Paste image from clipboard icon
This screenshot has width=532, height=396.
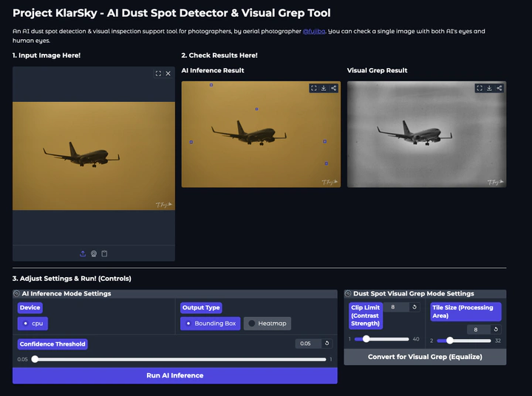point(104,253)
